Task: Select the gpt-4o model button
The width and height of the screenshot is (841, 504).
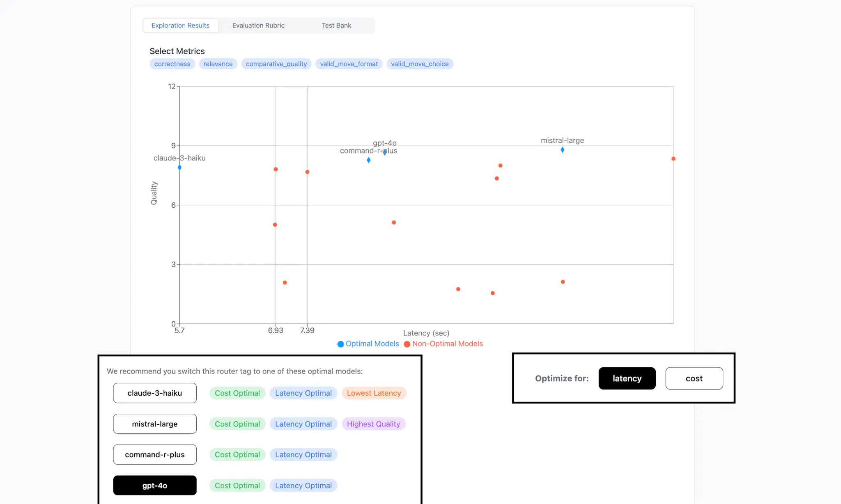Action: (x=155, y=486)
